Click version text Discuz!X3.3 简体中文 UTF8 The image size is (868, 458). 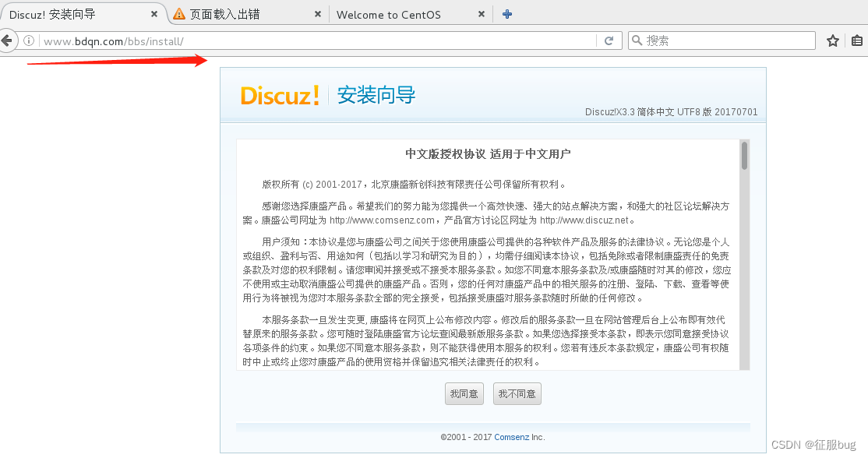(671, 111)
